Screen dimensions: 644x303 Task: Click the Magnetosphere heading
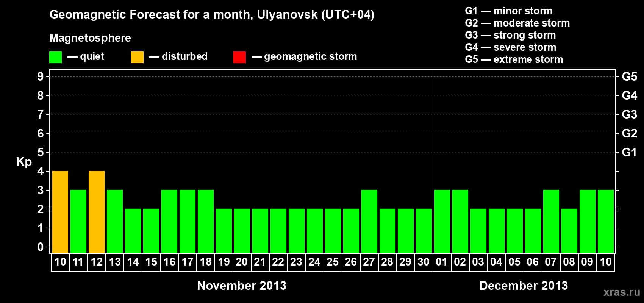(x=90, y=38)
